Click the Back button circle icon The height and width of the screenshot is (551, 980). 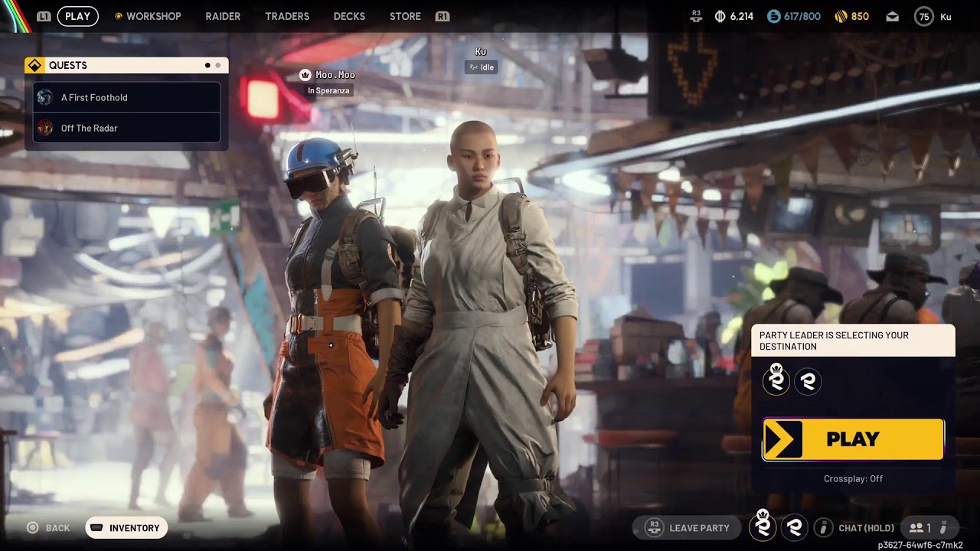click(33, 528)
